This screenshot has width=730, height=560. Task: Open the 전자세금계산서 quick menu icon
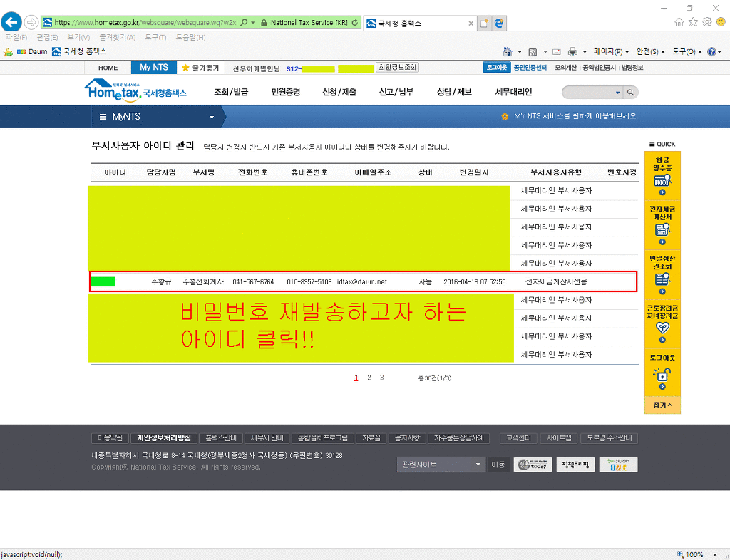662,225
